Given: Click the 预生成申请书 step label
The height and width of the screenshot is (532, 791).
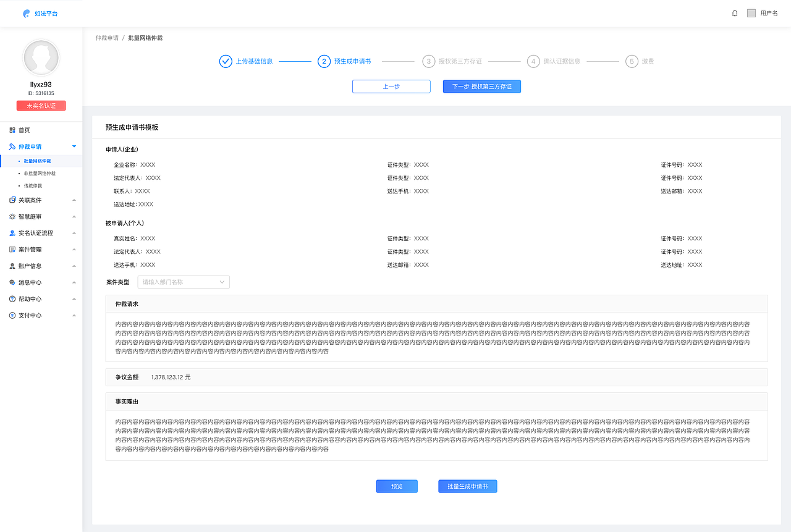Looking at the screenshot, I should 352,61.
